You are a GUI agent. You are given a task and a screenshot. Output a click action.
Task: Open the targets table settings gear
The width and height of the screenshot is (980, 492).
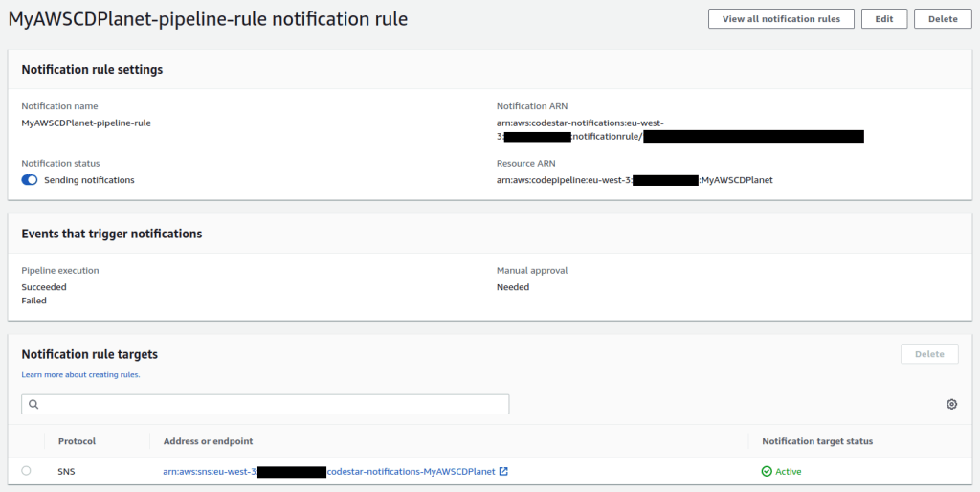[x=951, y=404]
